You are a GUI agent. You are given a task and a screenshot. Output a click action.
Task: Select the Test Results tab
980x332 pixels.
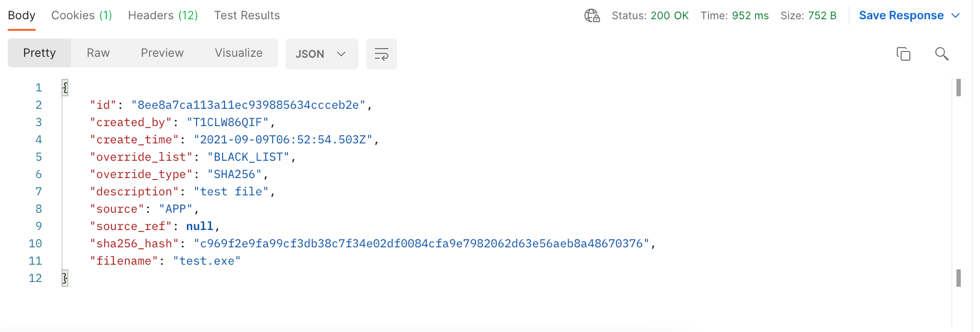(x=247, y=16)
